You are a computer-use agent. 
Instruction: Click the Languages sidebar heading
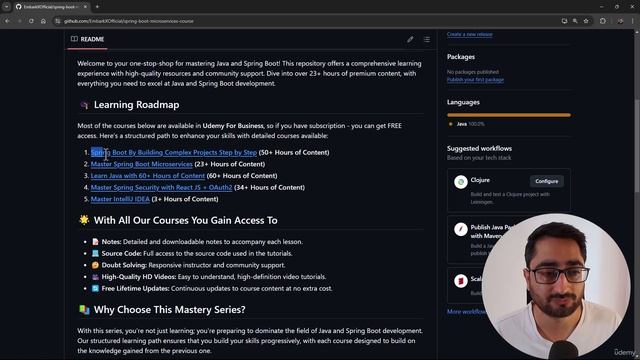click(463, 102)
